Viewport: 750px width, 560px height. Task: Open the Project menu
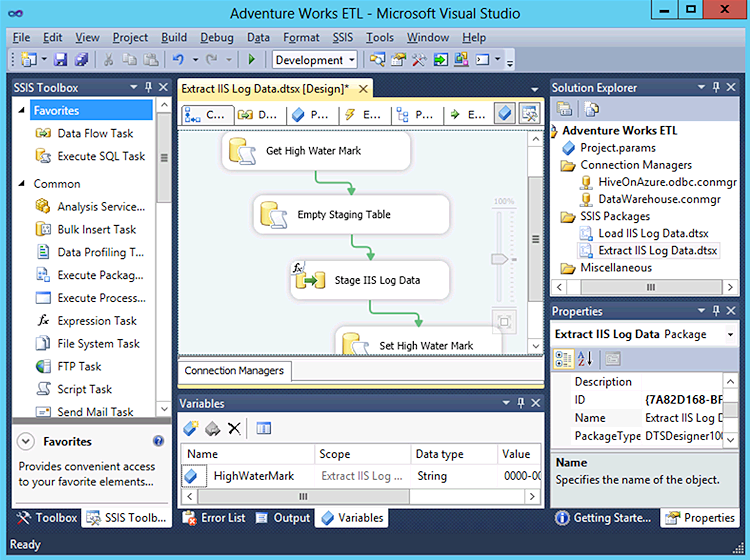[x=130, y=37]
